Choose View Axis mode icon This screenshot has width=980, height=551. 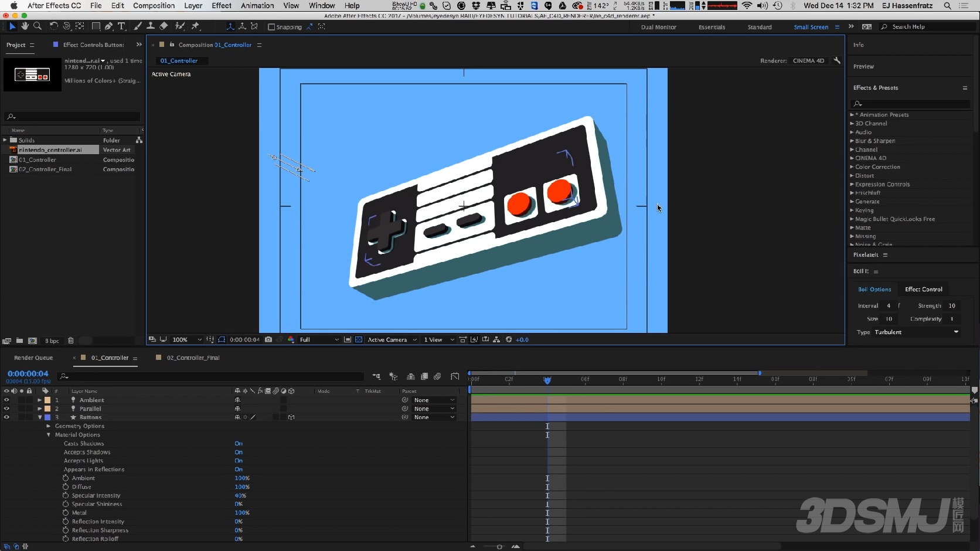[254, 26]
